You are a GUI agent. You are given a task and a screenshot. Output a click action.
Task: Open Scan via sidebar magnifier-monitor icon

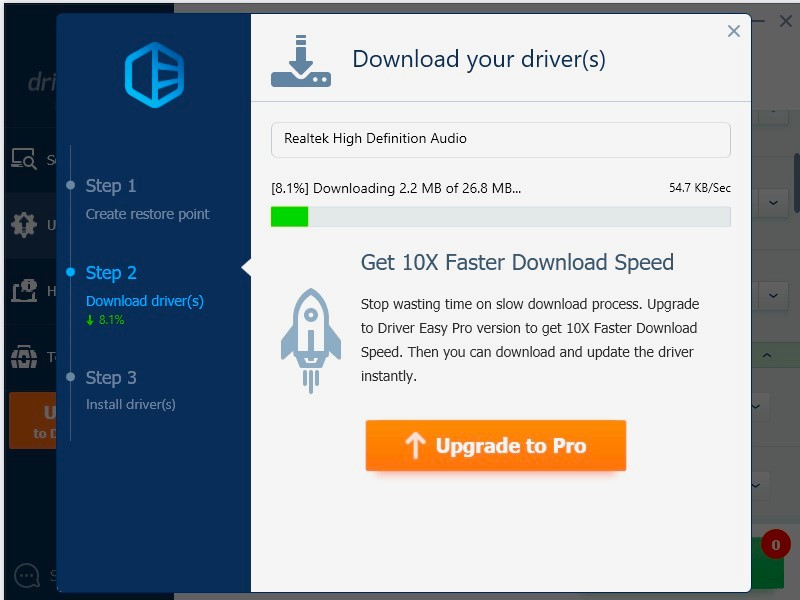pyautogui.click(x=23, y=159)
